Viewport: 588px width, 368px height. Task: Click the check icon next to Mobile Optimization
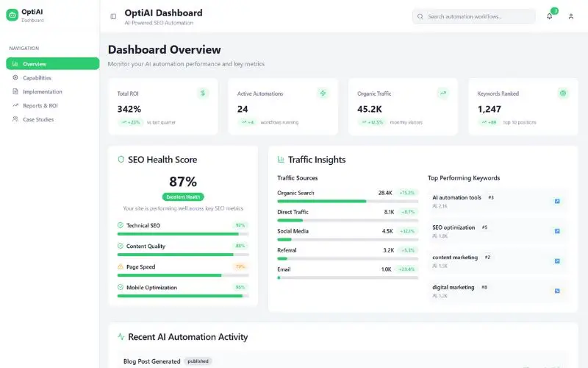click(x=121, y=287)
